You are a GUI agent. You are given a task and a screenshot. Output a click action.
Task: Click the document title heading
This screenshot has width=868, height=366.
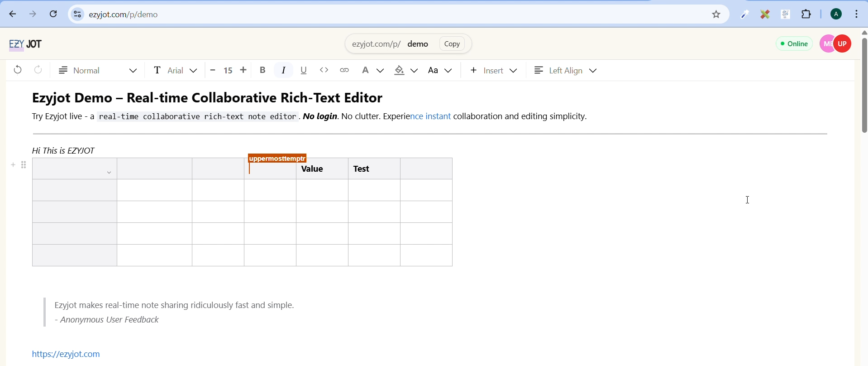207,98
